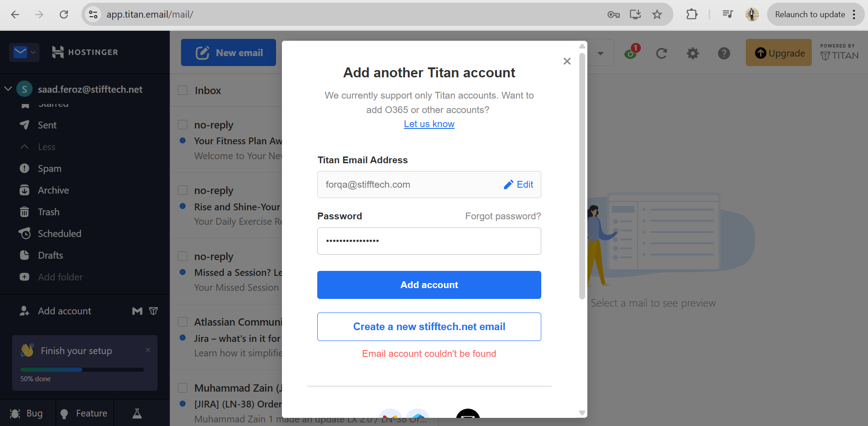
Task: Go to the Drafts folder
Action: tap(50, 256)
